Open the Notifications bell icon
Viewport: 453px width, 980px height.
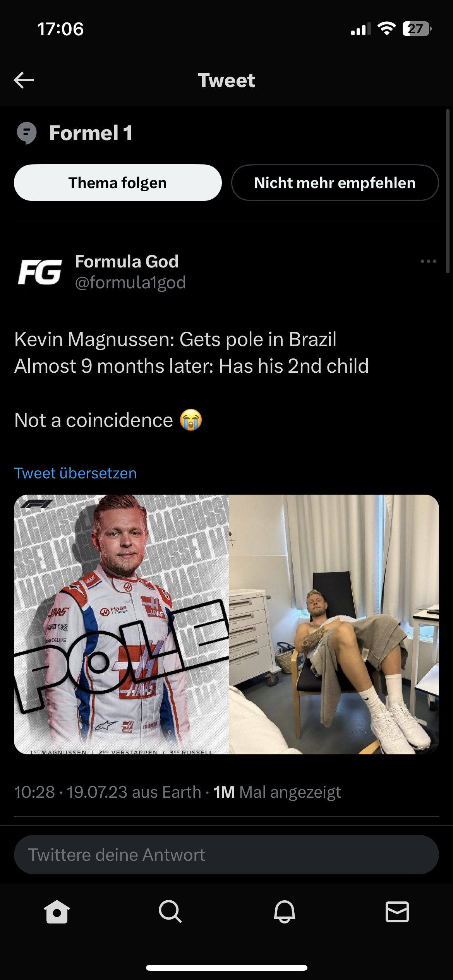284,911
